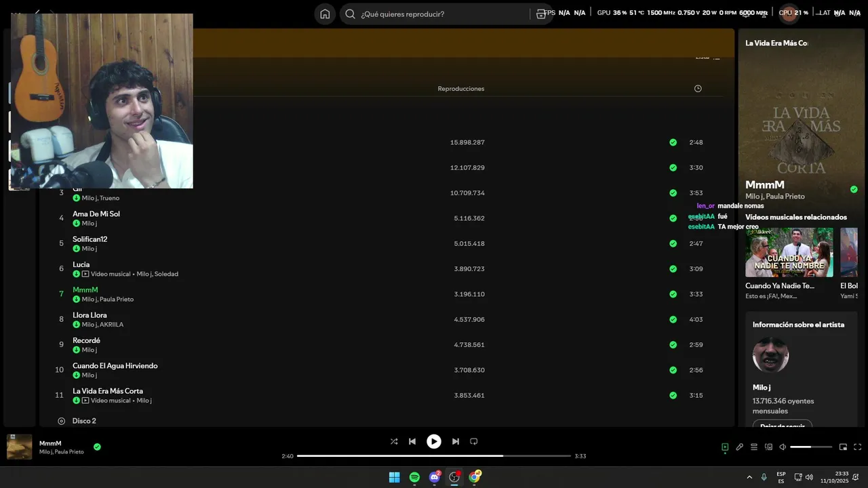
Task: Click the video icon in La Vida Era Más Corta row
Action: pyautogui.click(x=85, y=401)
